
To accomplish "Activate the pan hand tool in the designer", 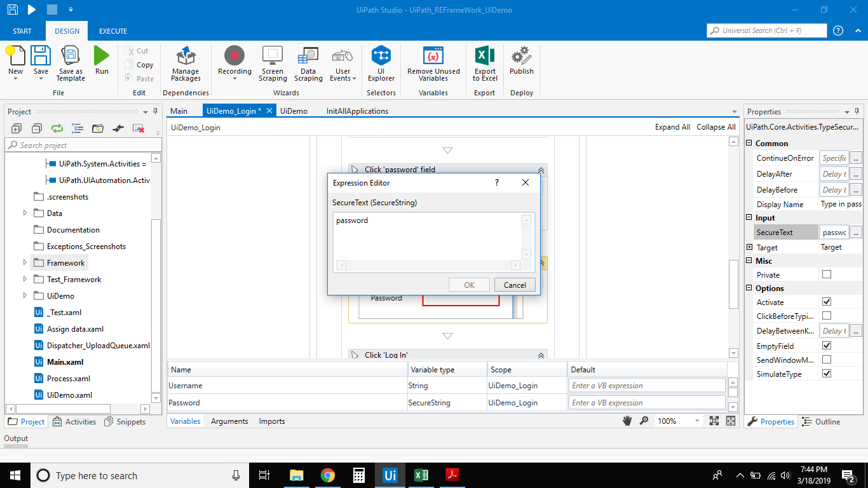I will point(627,421).
